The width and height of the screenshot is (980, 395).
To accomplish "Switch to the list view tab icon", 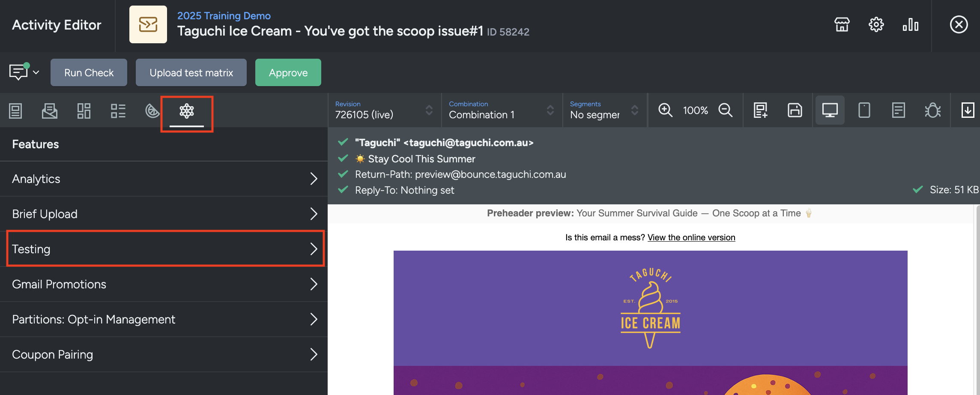I will (118, 111).
